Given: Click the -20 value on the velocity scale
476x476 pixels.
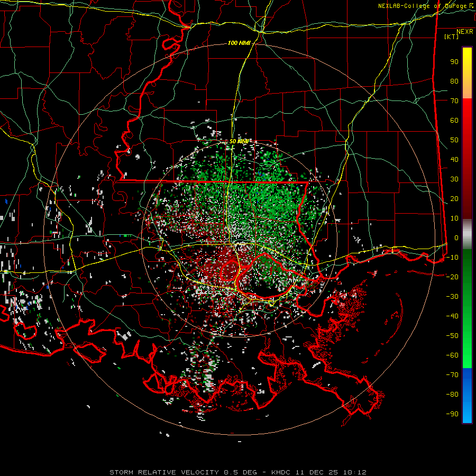Looking at the screenshot, I should 452,277.
